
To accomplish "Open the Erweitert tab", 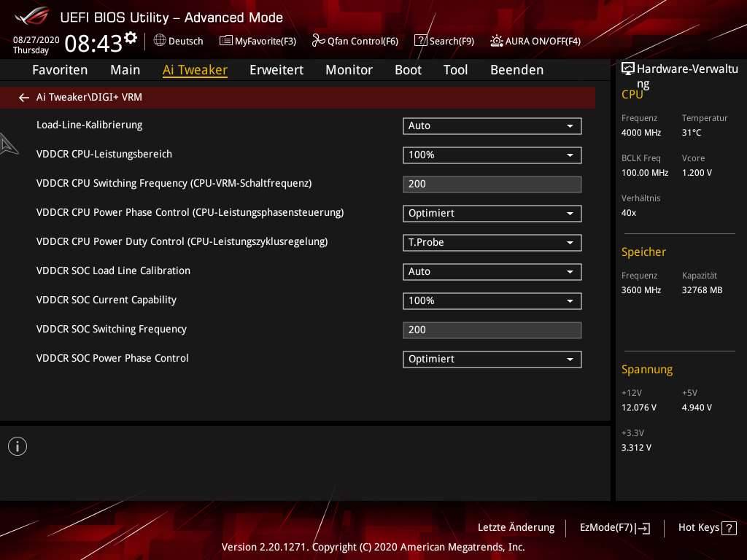I will [276, 70].
